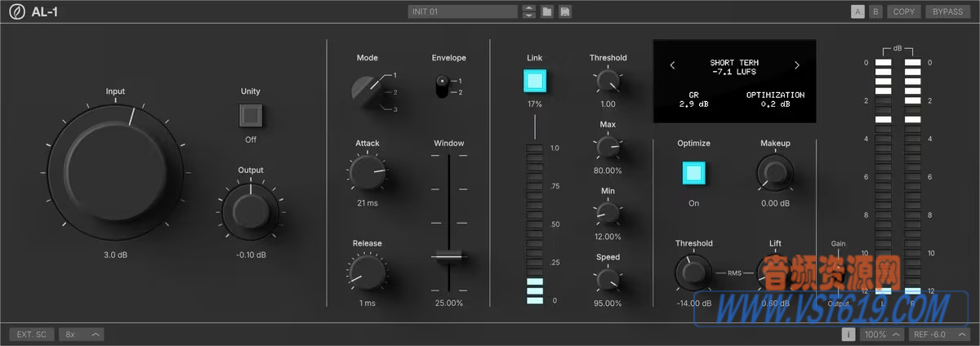980x346 pixels.
Task: Click the compressor Threshold knob showing 1.00
Action: [x=608, y=81]
